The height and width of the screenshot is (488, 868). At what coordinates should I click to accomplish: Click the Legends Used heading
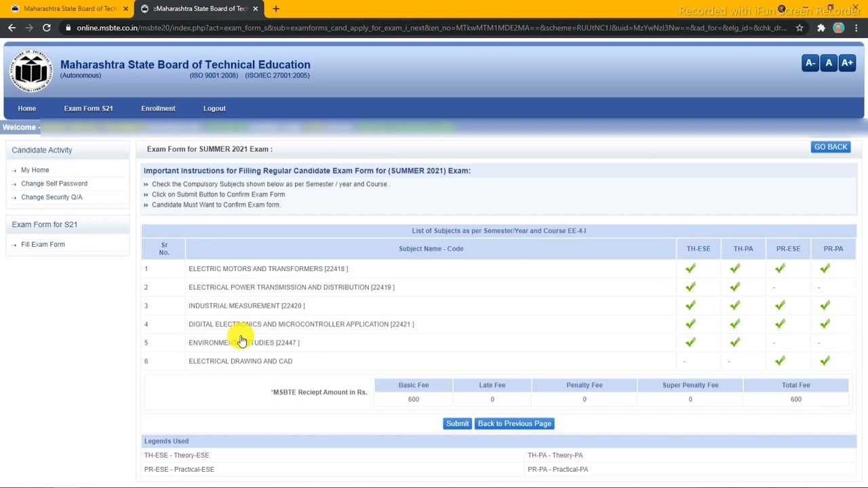(166, 441)
